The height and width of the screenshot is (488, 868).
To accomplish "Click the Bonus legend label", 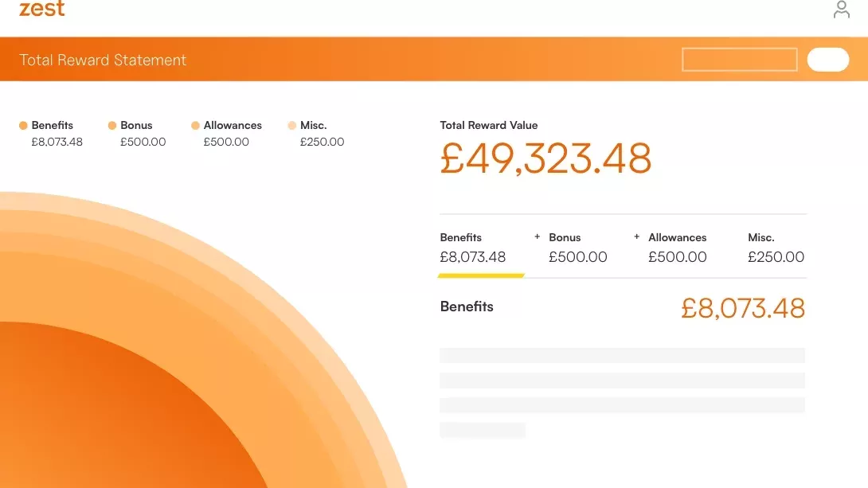I will click(136, 126).
